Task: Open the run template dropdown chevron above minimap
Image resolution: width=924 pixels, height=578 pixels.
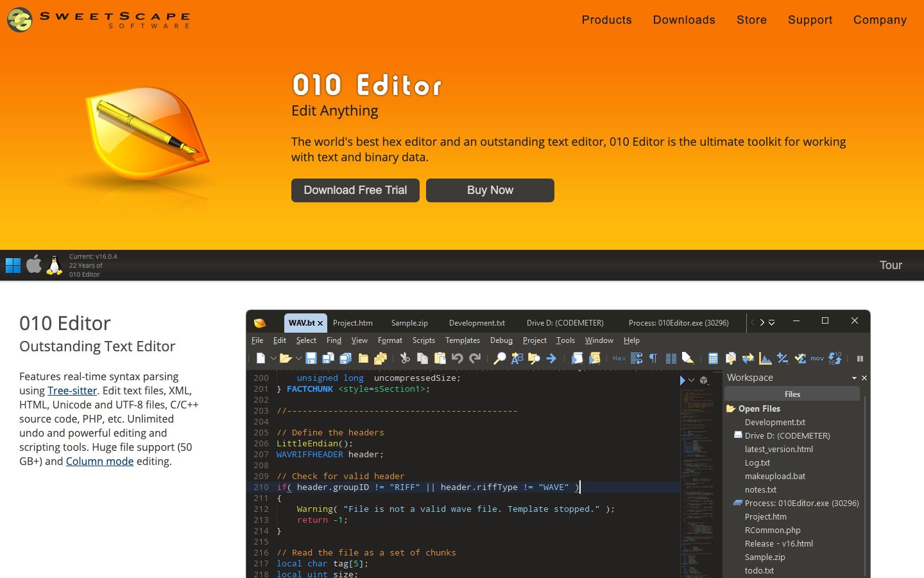Action: coord(691,380)
